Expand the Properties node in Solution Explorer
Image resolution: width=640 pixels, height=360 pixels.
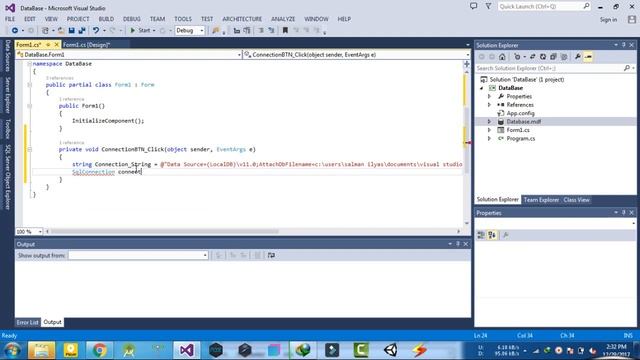(489, 96)
